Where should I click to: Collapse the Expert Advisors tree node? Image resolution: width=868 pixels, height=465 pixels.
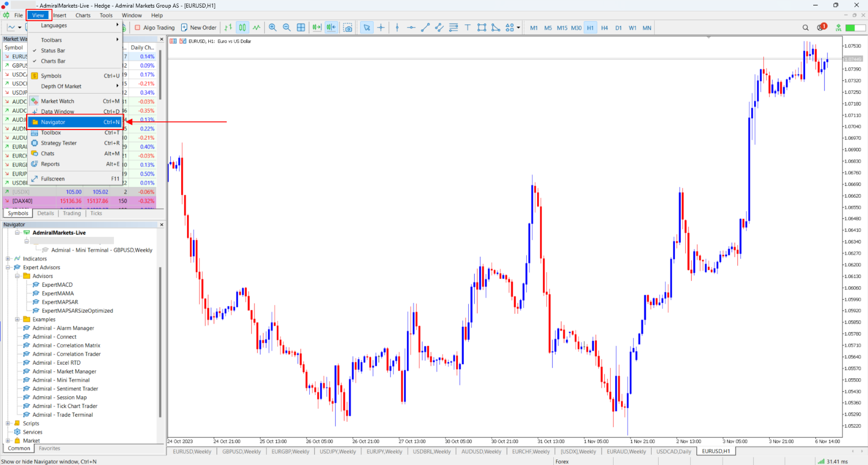[8, 267]
